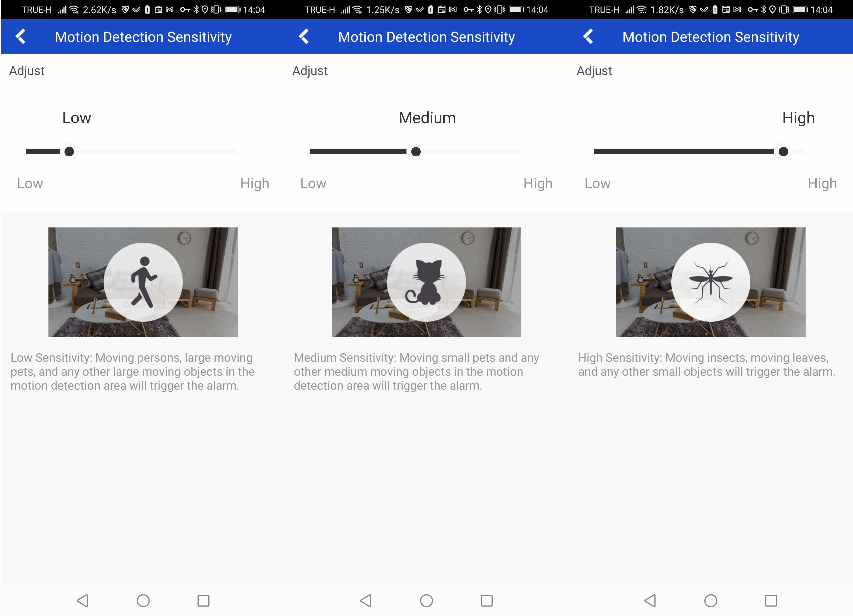This screenshot has height=616, width=853.
Task: Tap Android recents square on the right screen
Action: click(x=771, y=600)
